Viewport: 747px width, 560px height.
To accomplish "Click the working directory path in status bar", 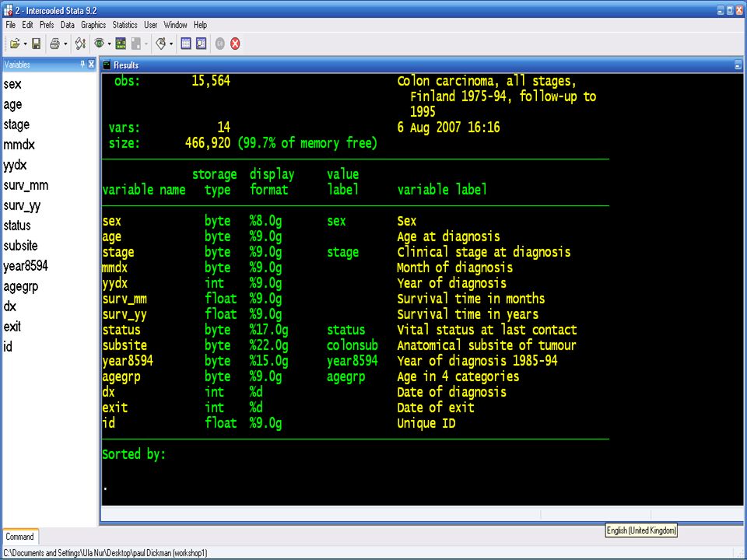I will (105, 553).
